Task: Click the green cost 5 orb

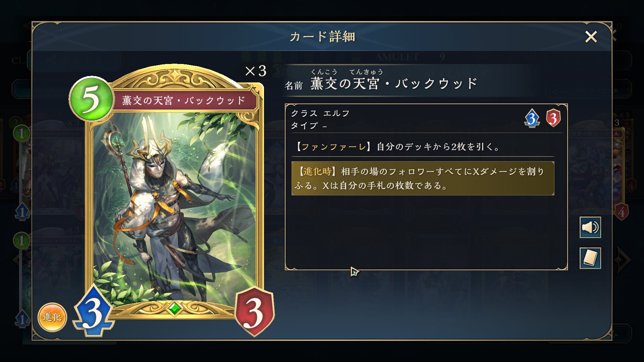Action: (91, 99)
